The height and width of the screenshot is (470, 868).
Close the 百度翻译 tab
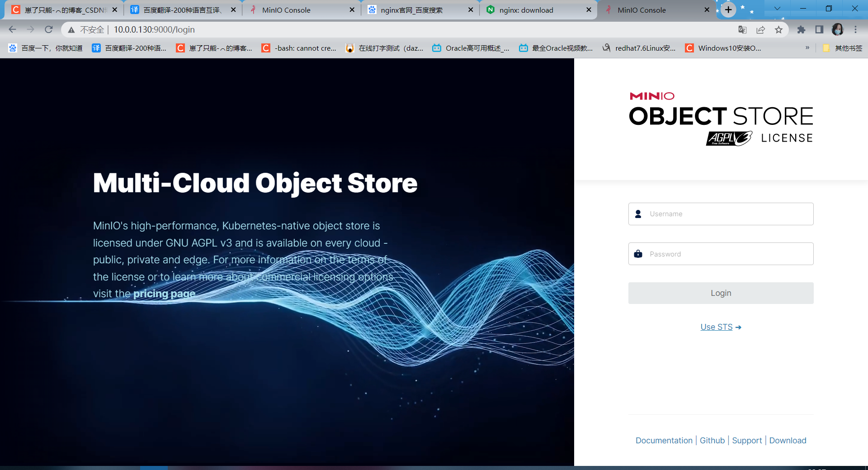tap(233, 9)
